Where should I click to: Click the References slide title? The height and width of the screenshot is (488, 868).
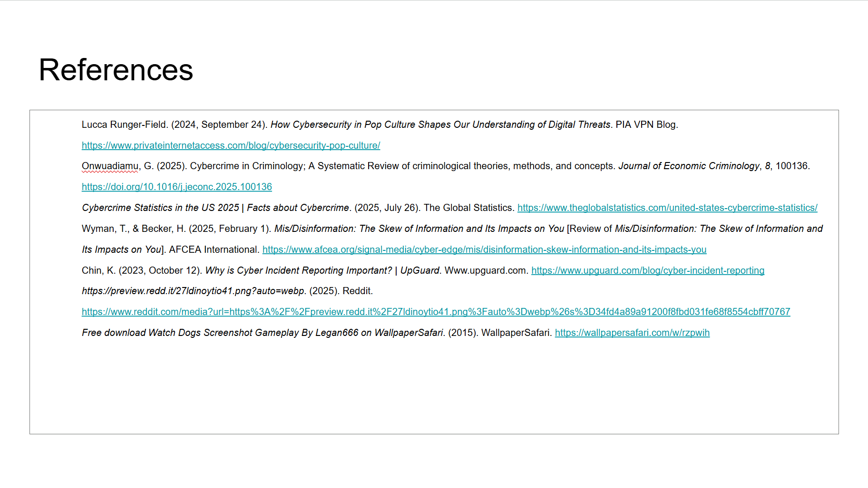pyautogui.click(x=116, y=70)
